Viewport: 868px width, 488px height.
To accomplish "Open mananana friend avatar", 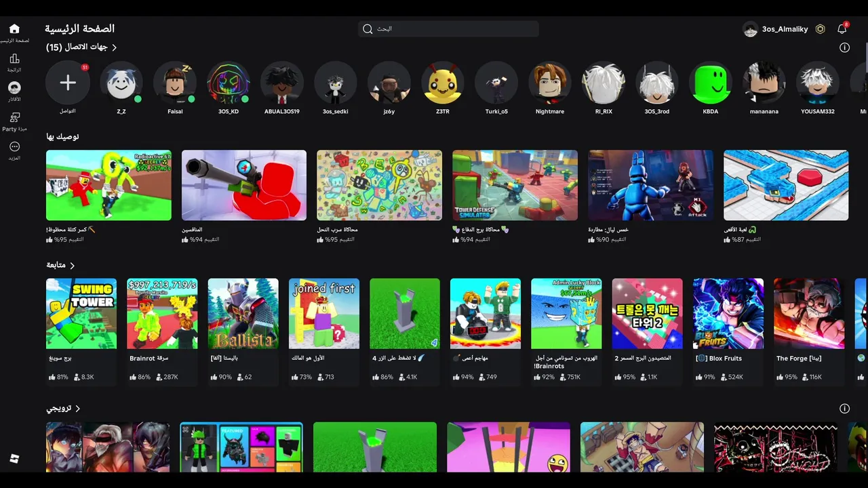I will tap(764, 83).
